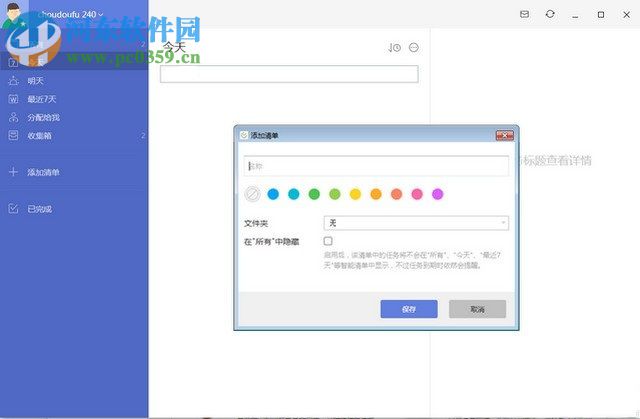
Task: Click the 7-day calendar icon in sidebar
Action: point(13,99)
